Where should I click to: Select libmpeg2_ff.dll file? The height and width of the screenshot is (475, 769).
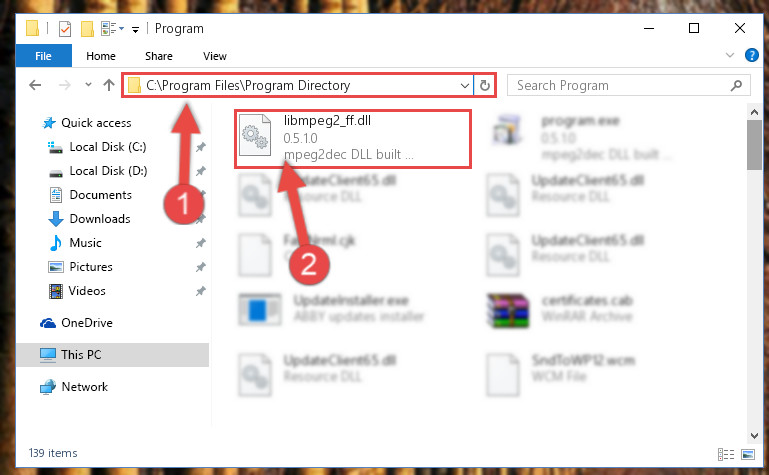pos(353,139)
